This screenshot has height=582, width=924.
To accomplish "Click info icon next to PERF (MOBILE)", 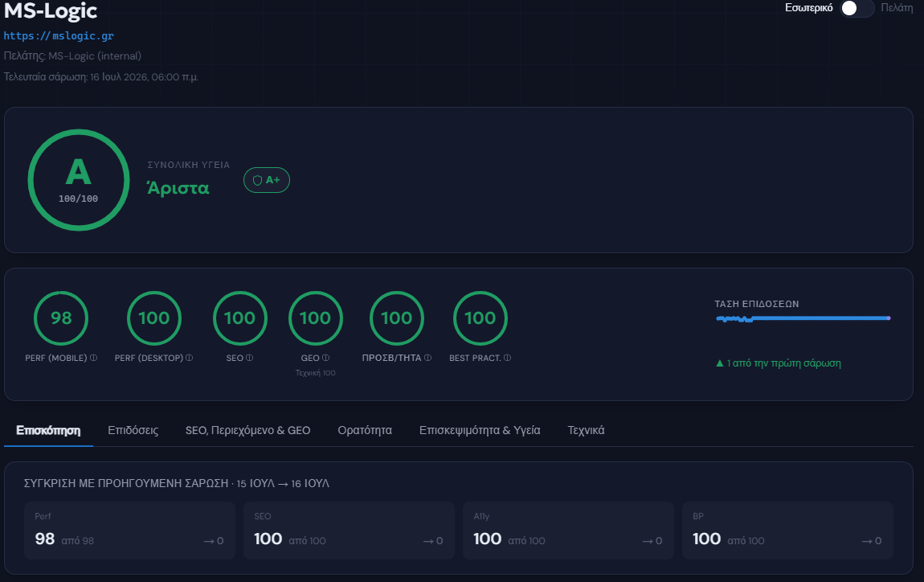I will pos(94,358).
